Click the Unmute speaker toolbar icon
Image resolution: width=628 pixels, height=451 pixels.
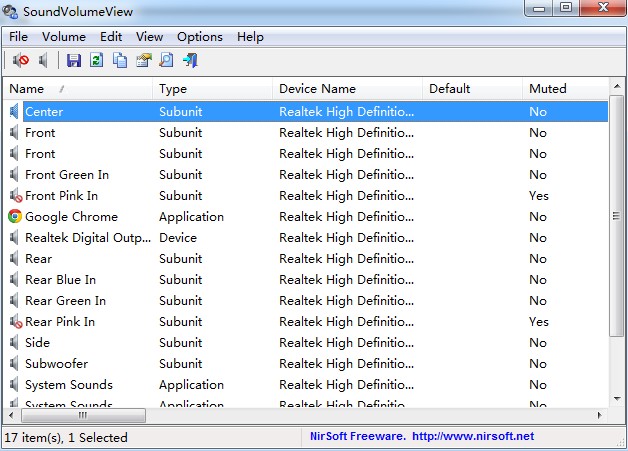pos(43,60)
